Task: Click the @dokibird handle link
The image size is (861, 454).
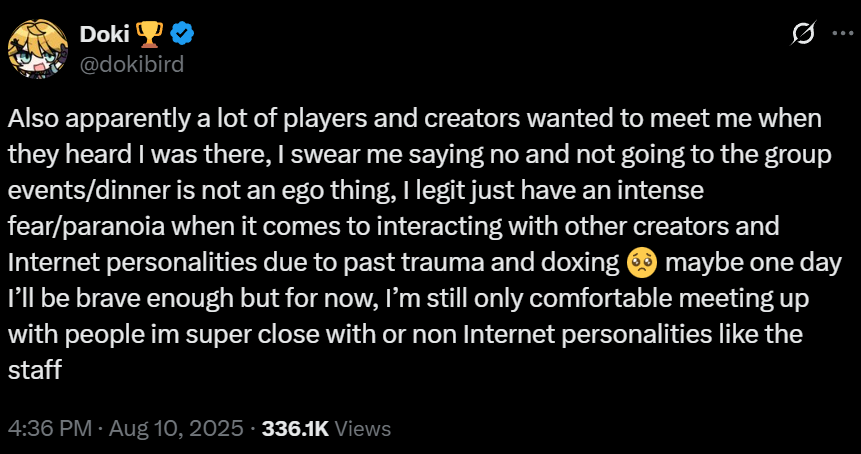Action: [132, 63]
